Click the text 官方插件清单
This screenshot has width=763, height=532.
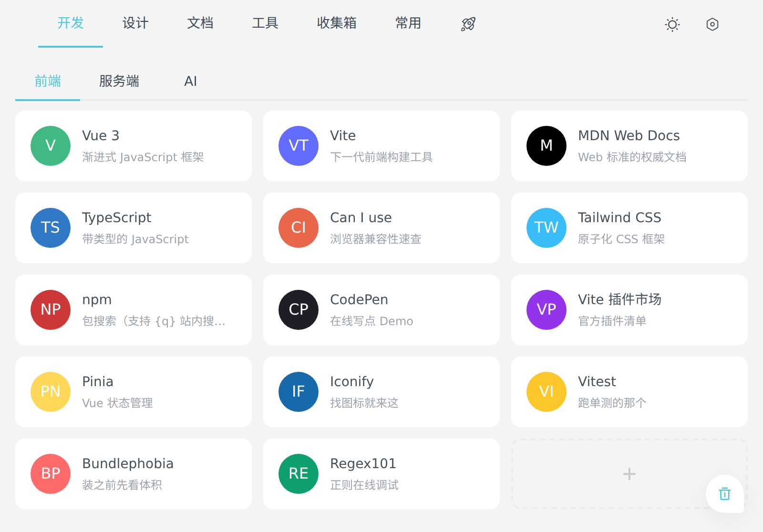click(x=612, y=321)
